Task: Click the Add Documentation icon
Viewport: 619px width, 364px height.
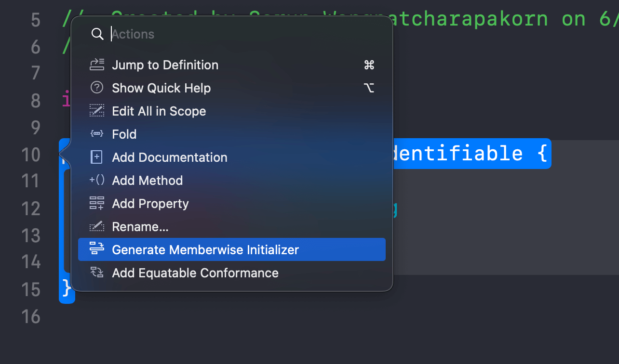Action: tap(97, 157)
